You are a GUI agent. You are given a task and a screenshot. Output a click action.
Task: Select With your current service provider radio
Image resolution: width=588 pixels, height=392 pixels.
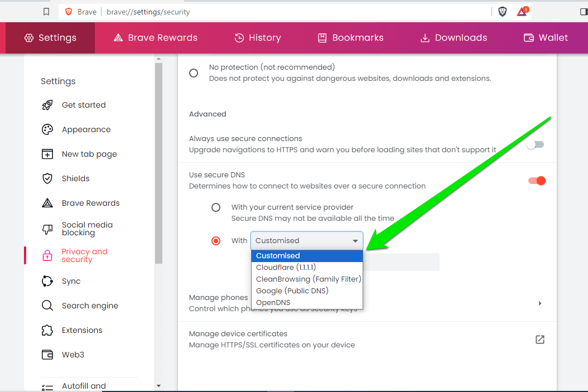[216, 207]
